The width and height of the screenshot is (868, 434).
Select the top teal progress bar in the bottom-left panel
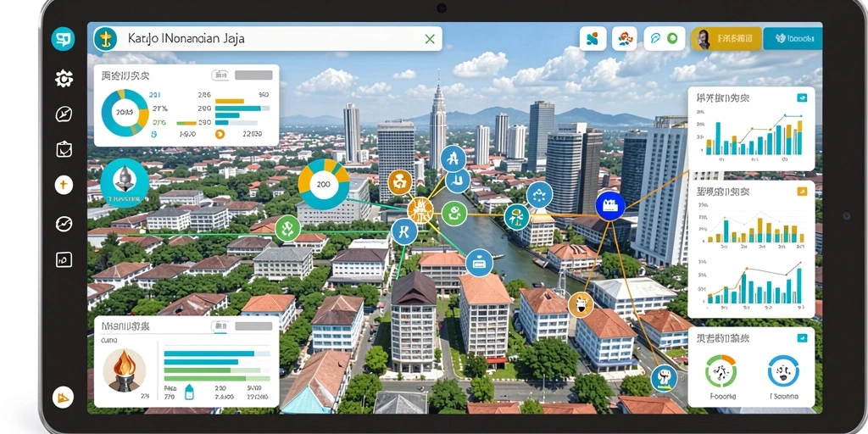tap(209, 353)
